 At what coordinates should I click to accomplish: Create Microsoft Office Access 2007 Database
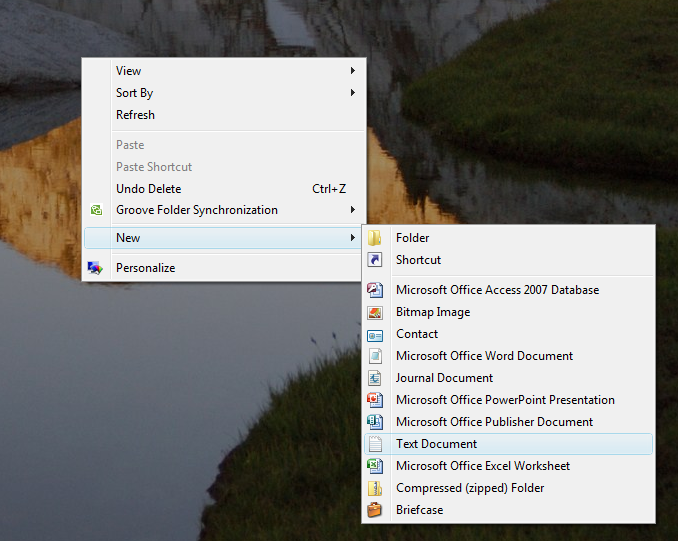(508, 290)
